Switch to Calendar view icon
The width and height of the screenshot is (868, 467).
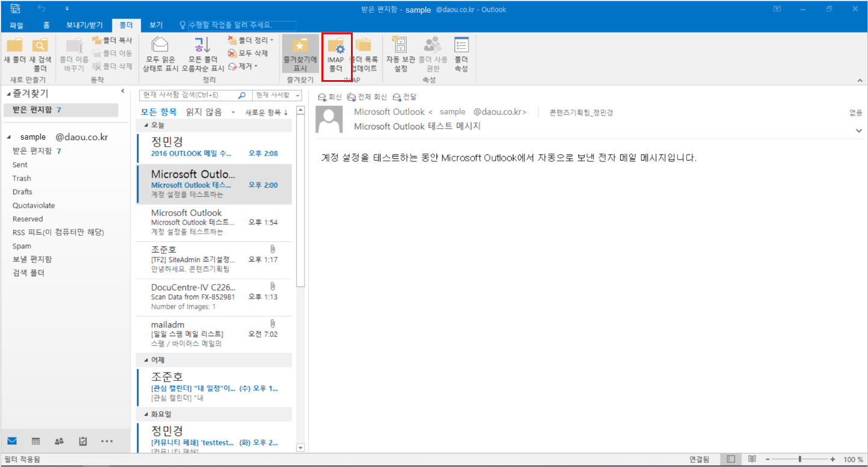point(36,441)
